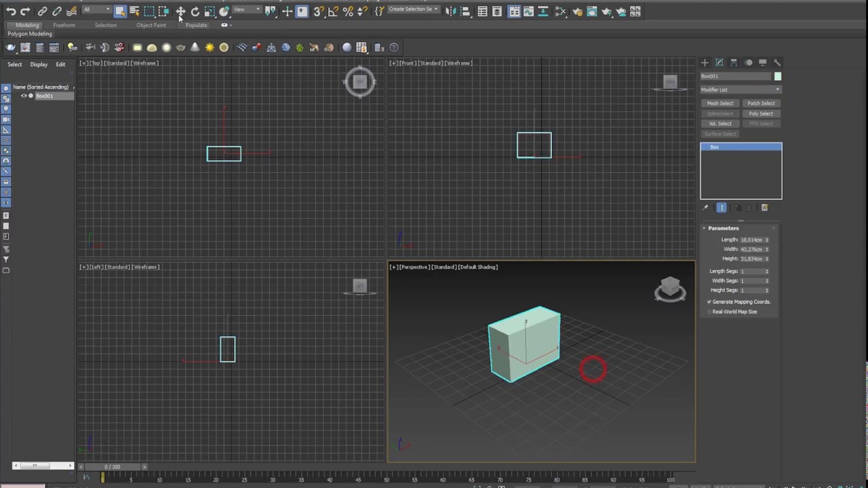The width and height of the screenshot is (868, 488).
Task: Open the Box001 object color swatch
Action: pos(778,77)
